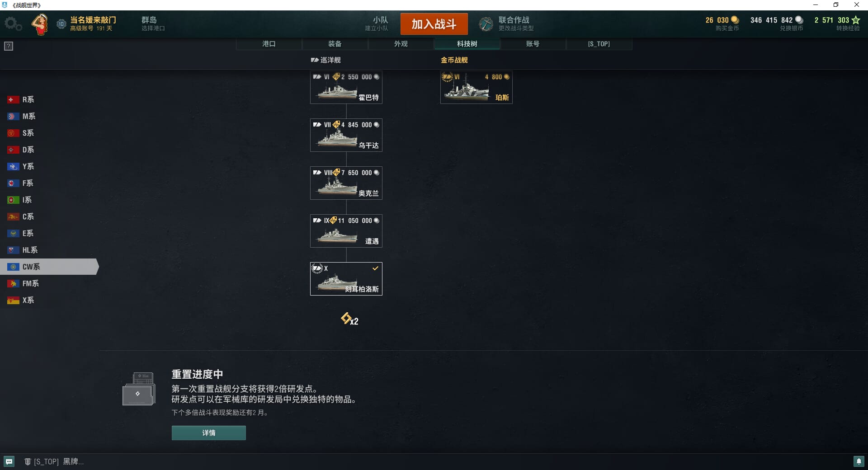Image resolution: width=868 pixels, height=470 pixels.
Task: Open the settings gear icon
Action: (x=13, y=24)
